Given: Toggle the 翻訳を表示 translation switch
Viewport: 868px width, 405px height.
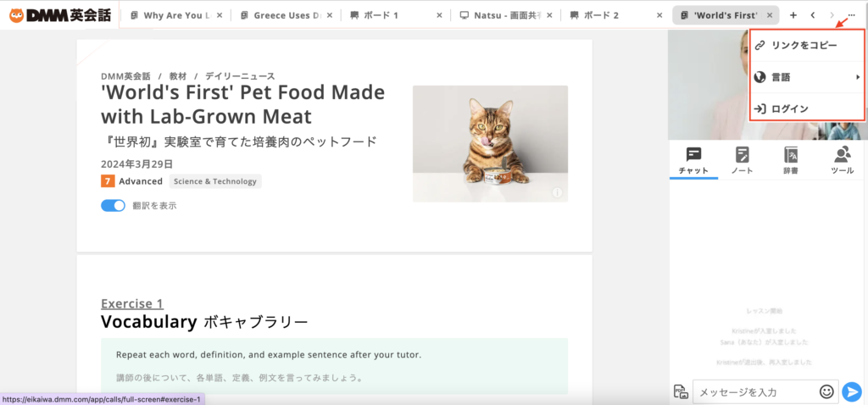Looking at the screenshot, I should (x=113, y=205).
